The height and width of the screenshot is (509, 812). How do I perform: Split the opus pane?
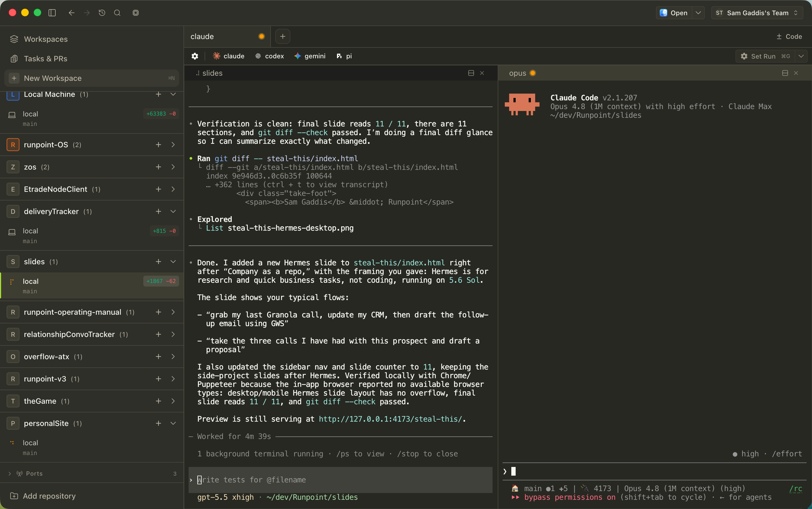pyautogui.click(x=785, y=73)
